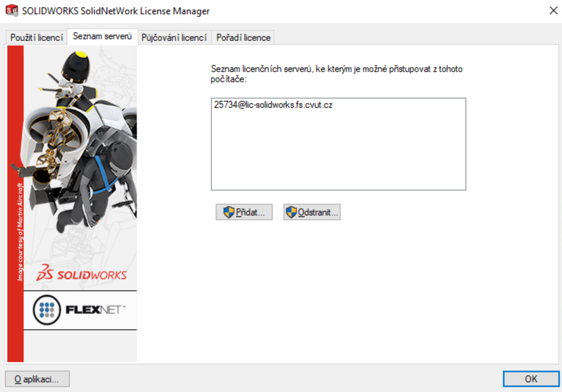The image size is (562, 392).
Task: Switch to the Půjčování licencí tab
Action: coord(174,37)
